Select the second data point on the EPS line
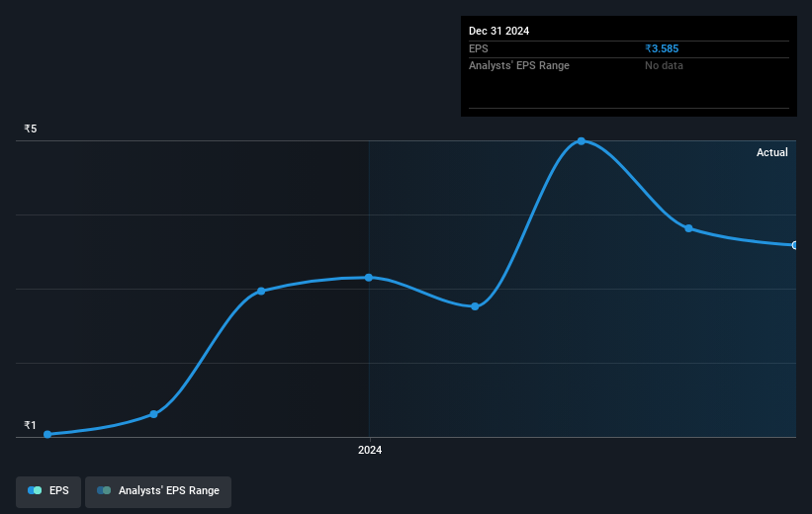812x514 pixels. 154,414
